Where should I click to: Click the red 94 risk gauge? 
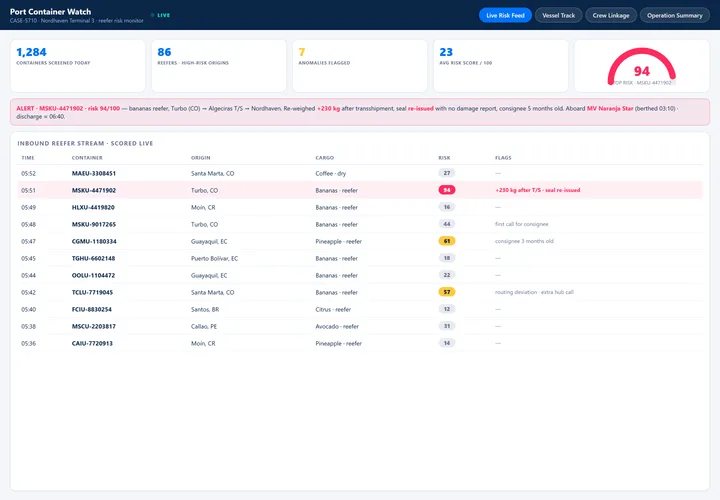641,67
